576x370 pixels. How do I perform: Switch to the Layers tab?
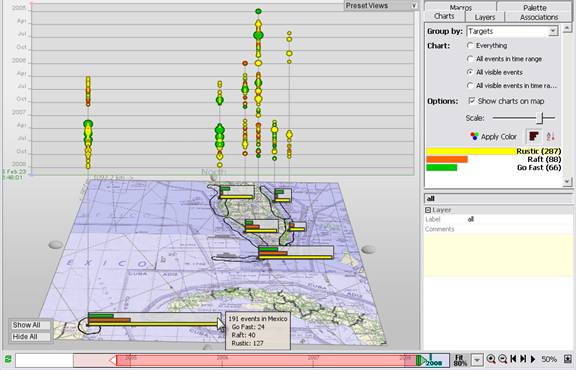point(485,17)
